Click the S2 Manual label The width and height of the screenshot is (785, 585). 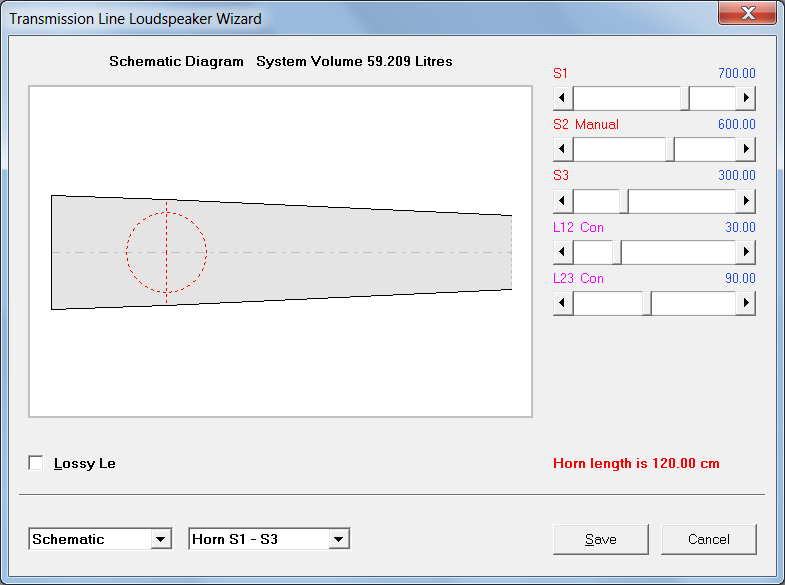pyautogui.click(x=586, y=125)
